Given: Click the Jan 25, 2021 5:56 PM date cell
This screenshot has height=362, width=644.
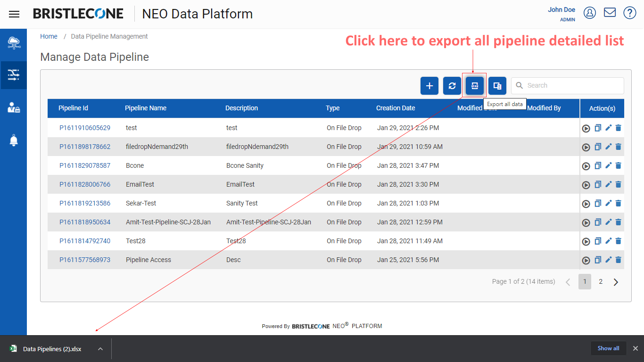Looking at the screenshot, I should tap(408, 260).
